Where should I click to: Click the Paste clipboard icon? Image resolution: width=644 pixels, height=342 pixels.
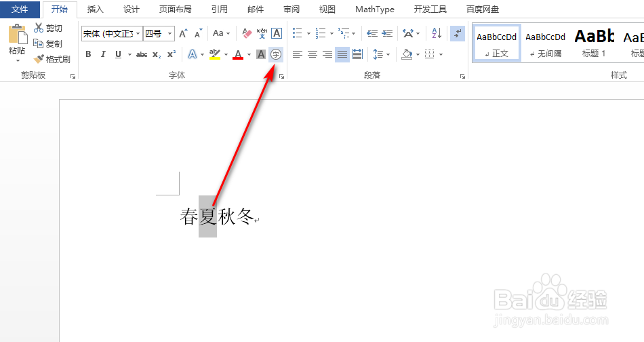point(17,35)
